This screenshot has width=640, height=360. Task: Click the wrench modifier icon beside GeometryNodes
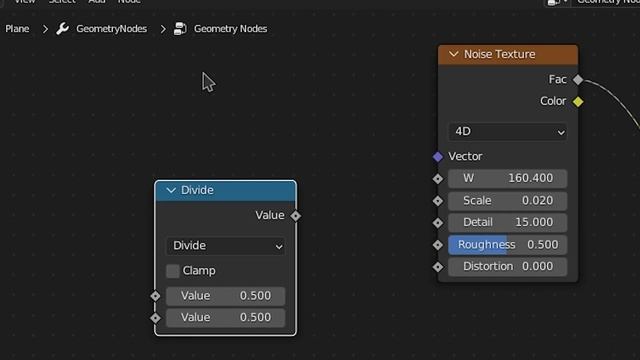pyautogui.click(x=62, y=29)
